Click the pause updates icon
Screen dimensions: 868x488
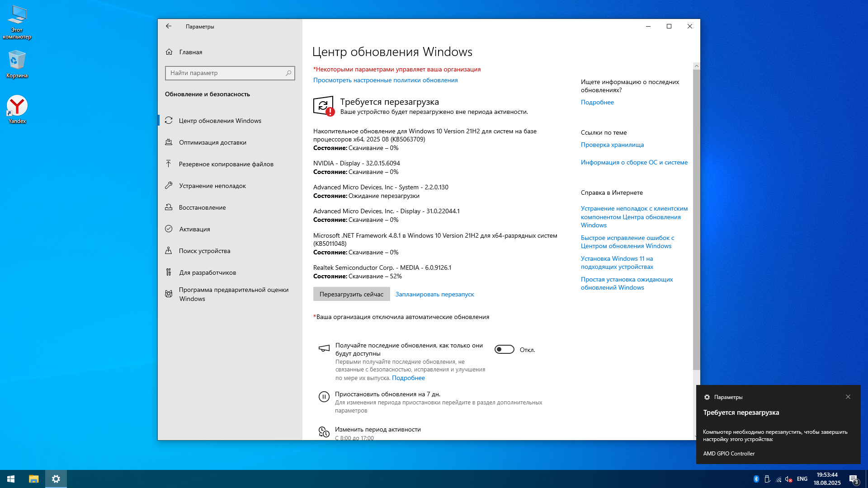pyautogui.click(x=324, y=397)
